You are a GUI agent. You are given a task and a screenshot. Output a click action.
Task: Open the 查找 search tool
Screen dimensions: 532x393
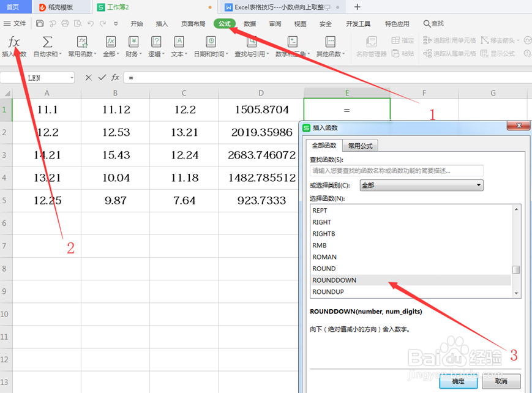(433, 23)
